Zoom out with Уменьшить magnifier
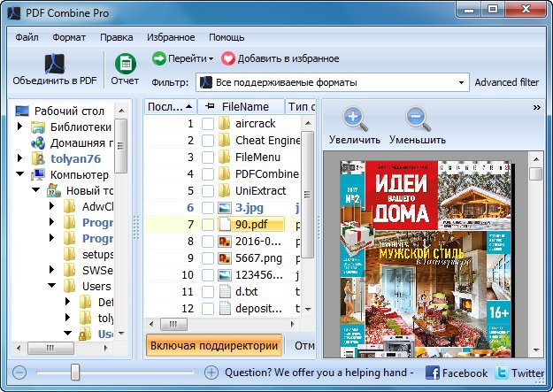 point(417,119)
